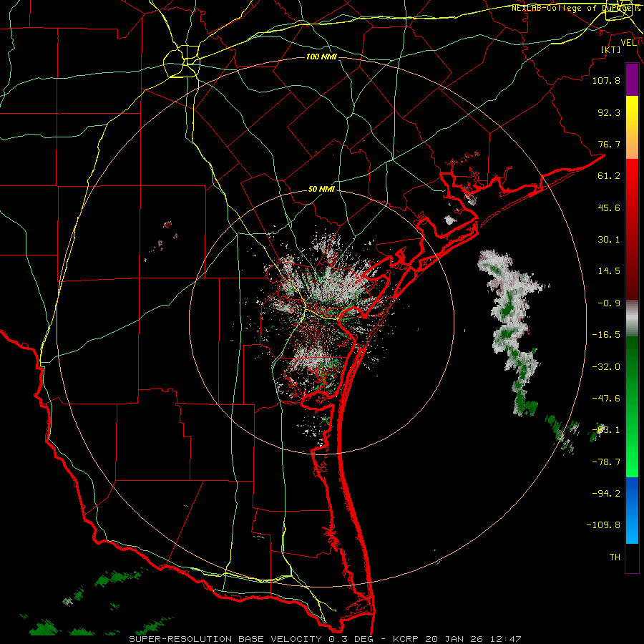Click the 107.8 legend value
The image size is (644, 644).
click(606, 80)
